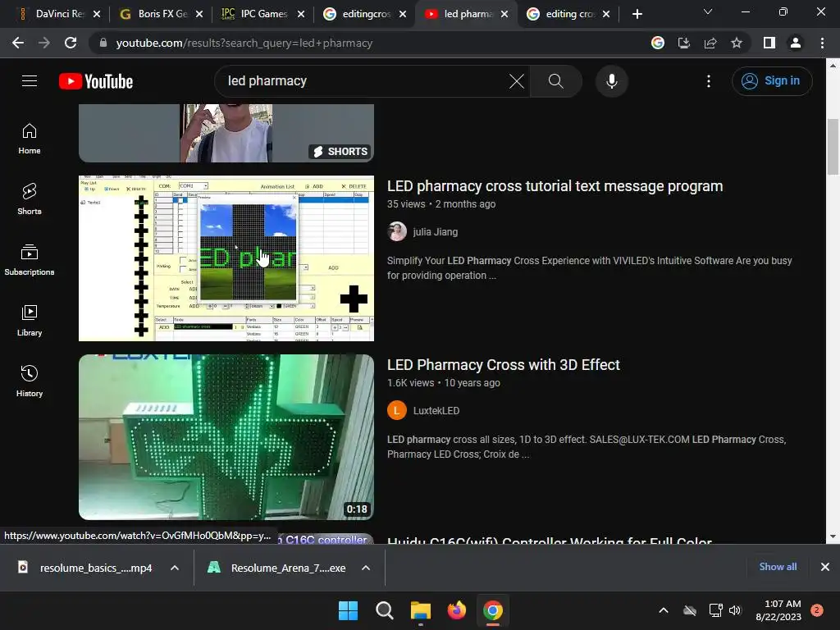Go back with browser back arrow
Viewport: 840px width, 630px height.
pos(18,43)
